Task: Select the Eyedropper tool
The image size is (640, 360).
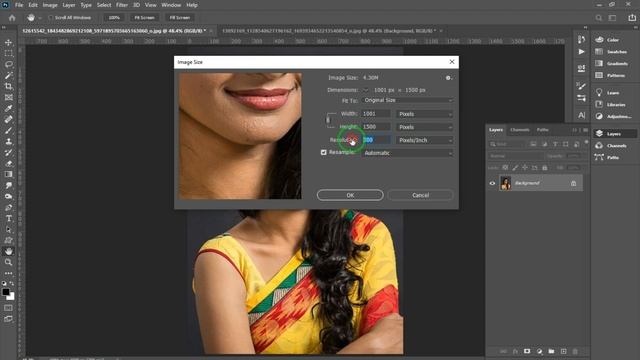Action: point(9,109)
